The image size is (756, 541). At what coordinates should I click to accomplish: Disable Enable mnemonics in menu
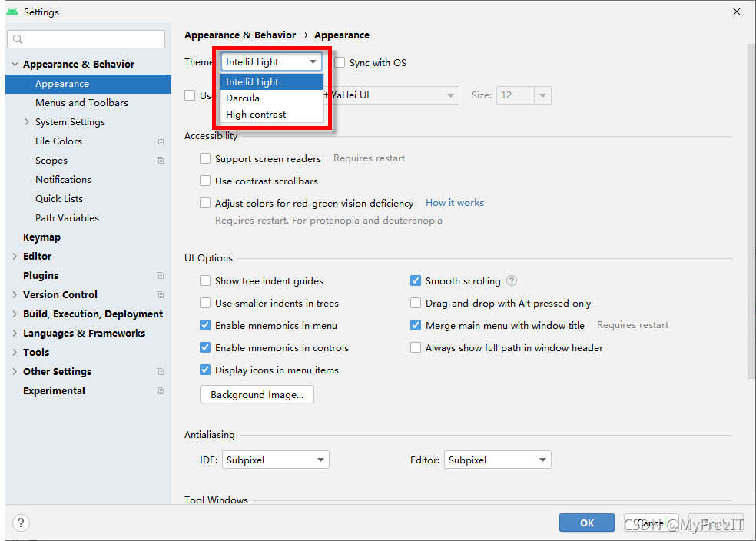pyautogui.click(x=205, y=325)
